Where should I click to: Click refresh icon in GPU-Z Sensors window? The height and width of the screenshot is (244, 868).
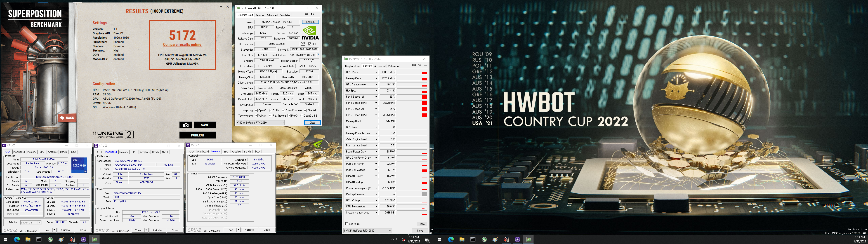420,65
